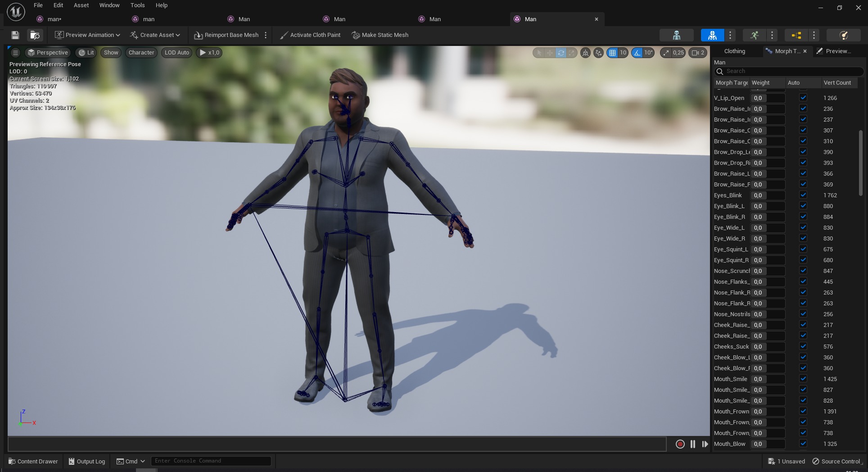Click the x1,0 playback speed button
This screenshot has width=868, height=472.
coord(209,53)
